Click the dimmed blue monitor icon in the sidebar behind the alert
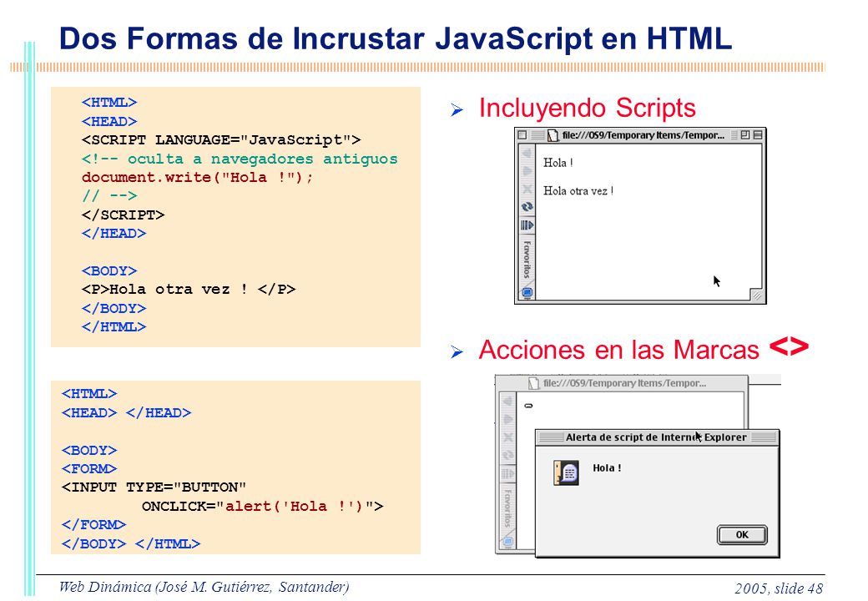Viewport: 868px width, 601px height. pos(507,541)
